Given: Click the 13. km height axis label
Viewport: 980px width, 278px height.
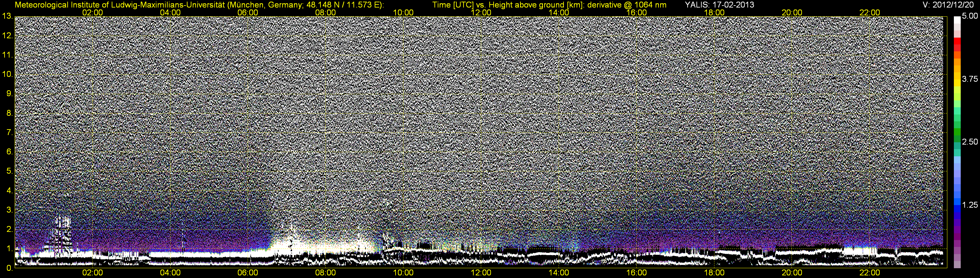Looking at the screenshot, I should coord(7,16).
